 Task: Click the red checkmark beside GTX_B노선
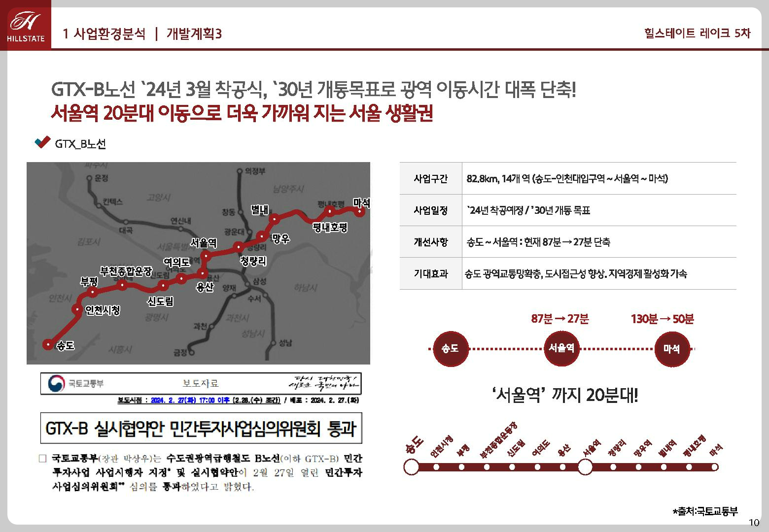coord(42,142)
